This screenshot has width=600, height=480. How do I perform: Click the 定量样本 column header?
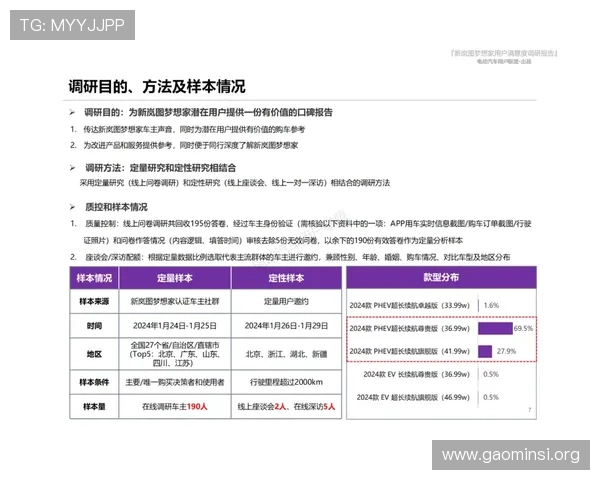pos(175,278)
